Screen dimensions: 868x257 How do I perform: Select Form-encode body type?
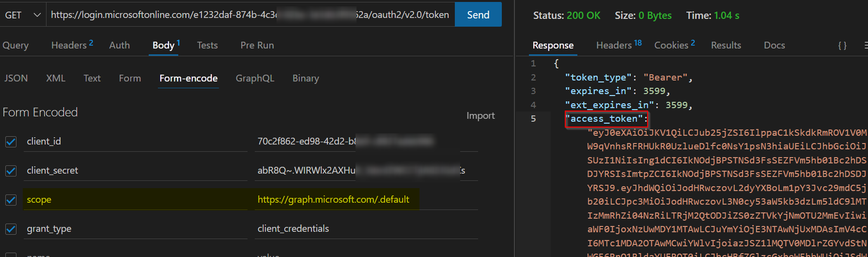(x=188, y=78)
